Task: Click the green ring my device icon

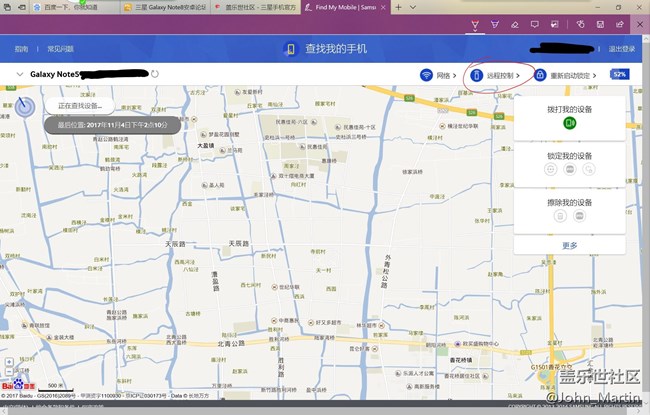Action: pyautogui.click(x=570, y=123)
